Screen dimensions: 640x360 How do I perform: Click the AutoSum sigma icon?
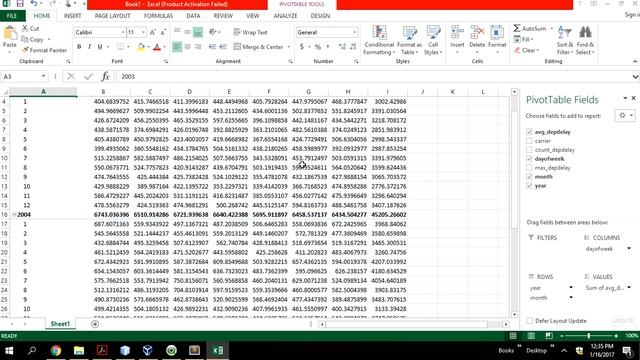(517, 28)
